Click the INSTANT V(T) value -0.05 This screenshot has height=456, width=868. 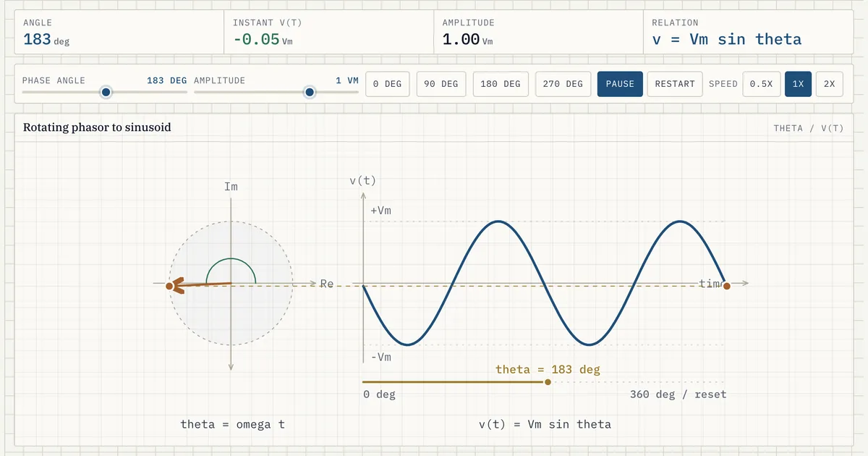tap(263, 39)
